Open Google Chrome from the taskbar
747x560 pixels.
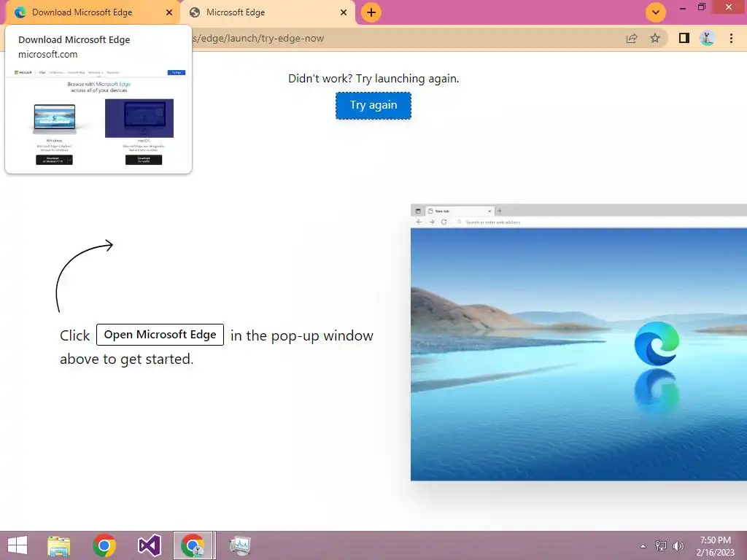(104, 545)
